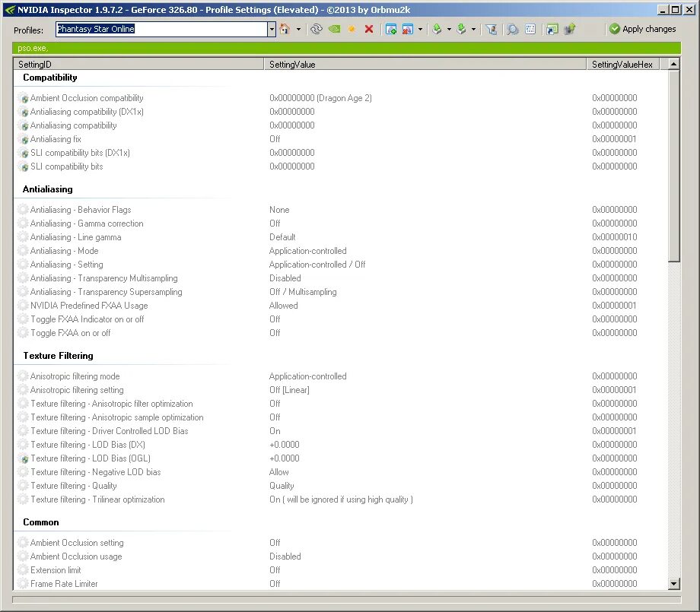Image resolution: width=700 pixels, height=612 pixels.
Task: Click gear icon for Texture filtering - Quality
Action: pos(23,486)
